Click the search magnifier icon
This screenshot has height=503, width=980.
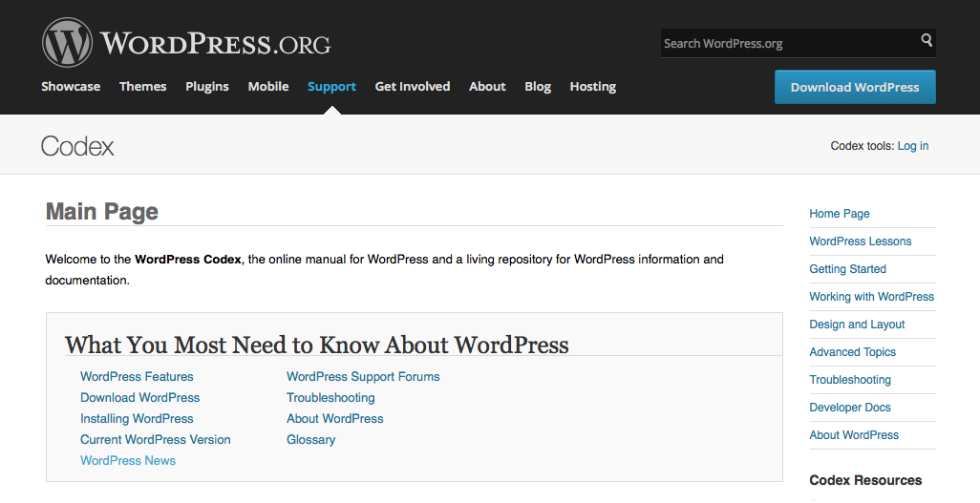click(927, 40)
